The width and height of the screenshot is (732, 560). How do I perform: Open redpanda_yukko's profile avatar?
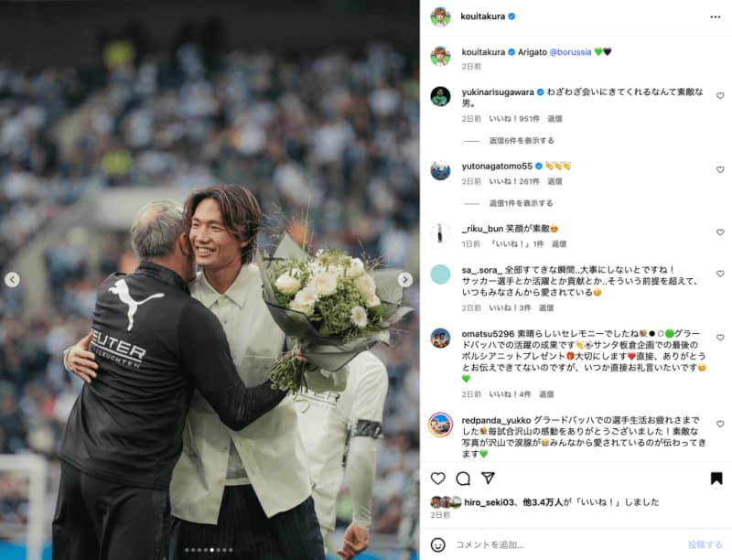tap(440, 425)
